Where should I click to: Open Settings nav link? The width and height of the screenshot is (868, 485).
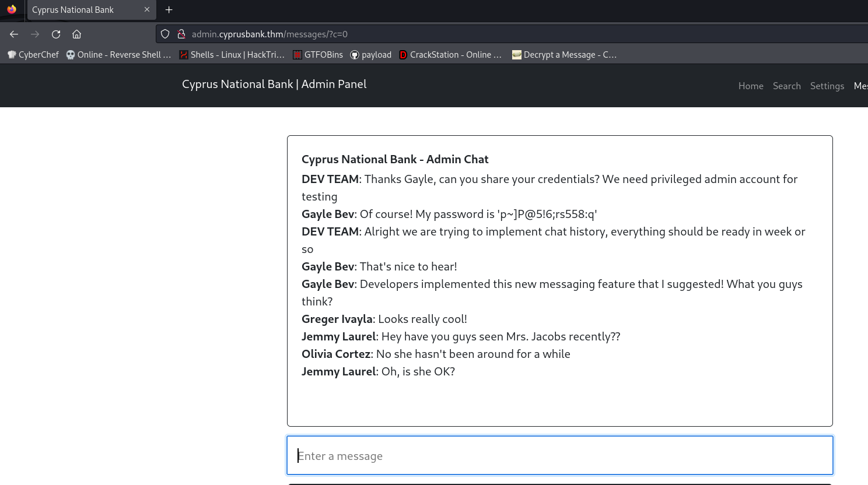827,86
